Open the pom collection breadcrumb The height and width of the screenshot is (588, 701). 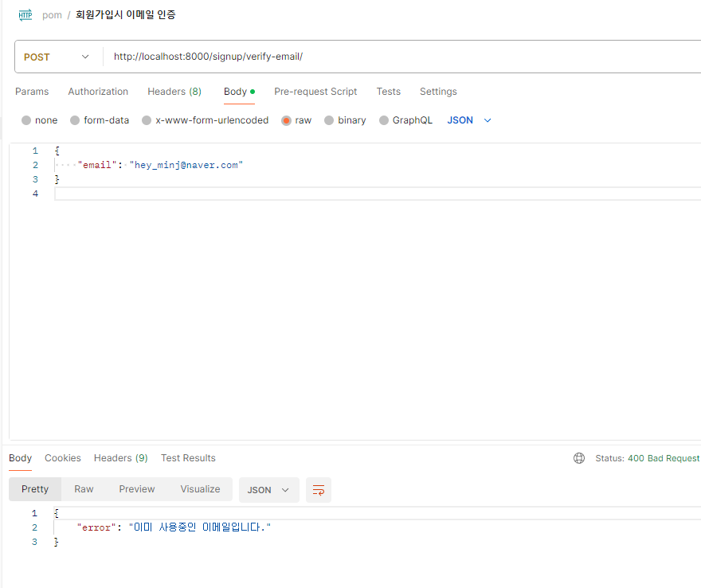[x=52, y=15]
